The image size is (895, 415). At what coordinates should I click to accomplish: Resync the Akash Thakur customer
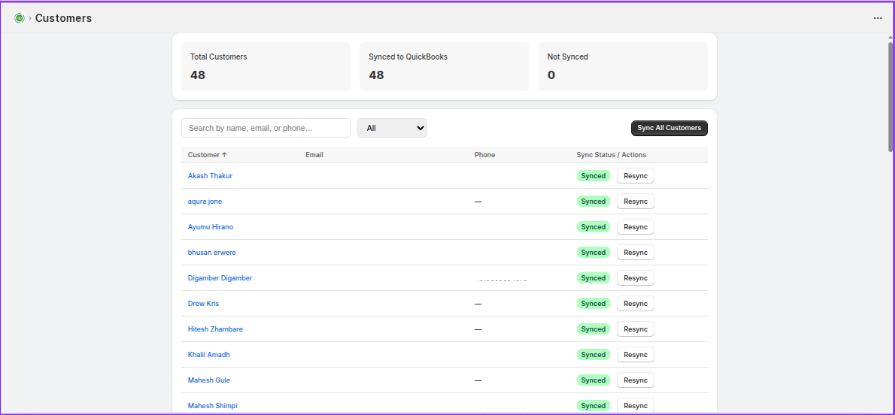click(635, 176)
